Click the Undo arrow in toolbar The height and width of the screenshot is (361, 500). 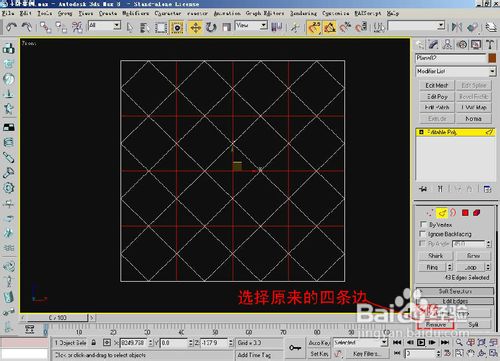12,27
